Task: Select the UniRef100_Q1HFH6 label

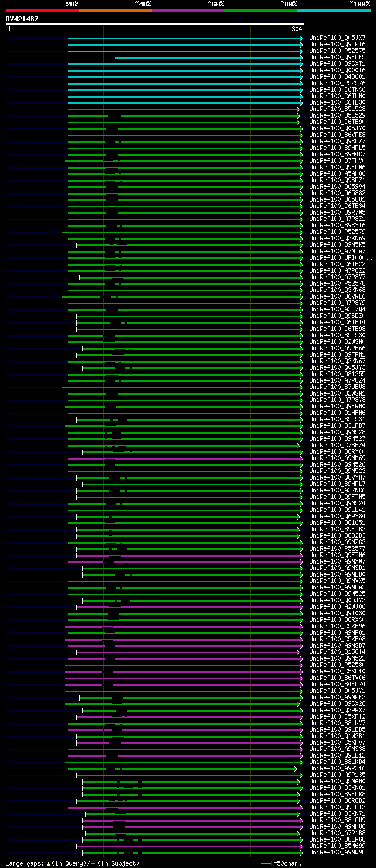Action: point(337,413)
